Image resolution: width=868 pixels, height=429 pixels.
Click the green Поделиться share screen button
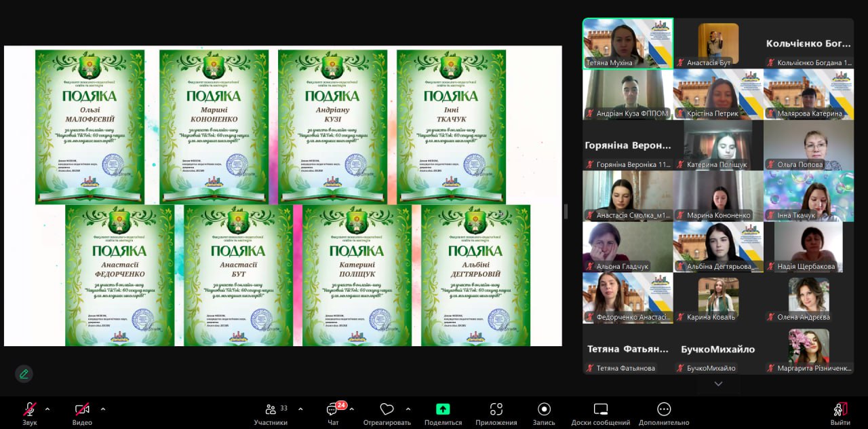click(x=443, y=413)
